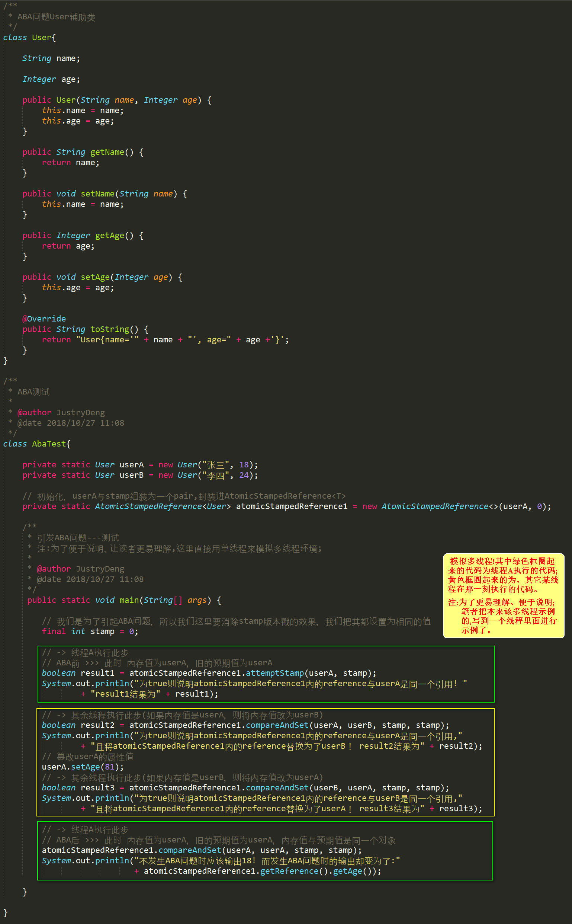Click the userB '李四' declaration line
The height and width of the screenshot is (924, 572).
point(140,475)
